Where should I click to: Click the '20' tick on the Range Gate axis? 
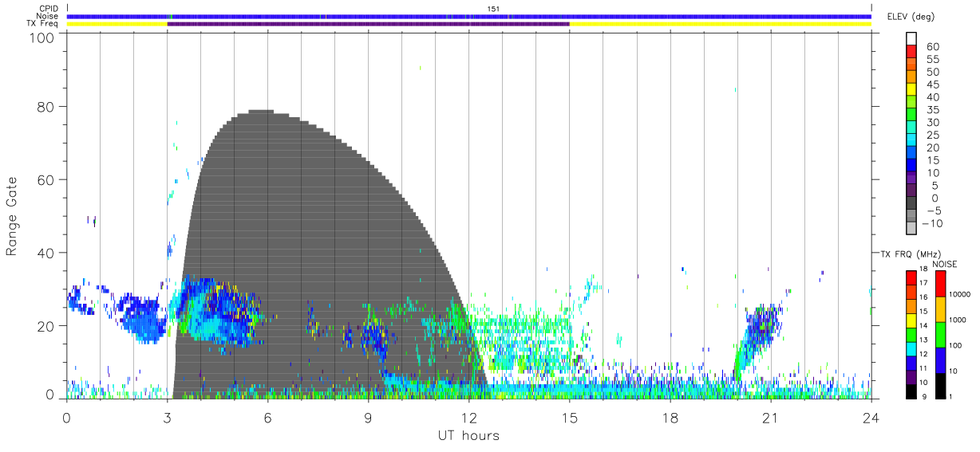coord(46,326)
